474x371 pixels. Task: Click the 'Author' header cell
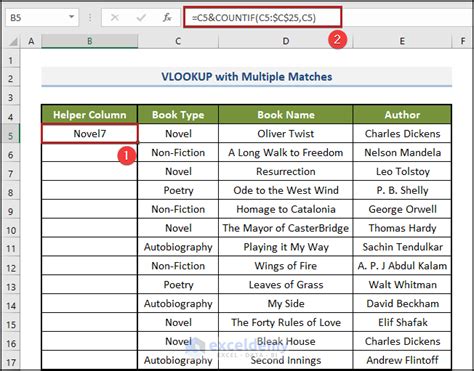tap(402, 115)
